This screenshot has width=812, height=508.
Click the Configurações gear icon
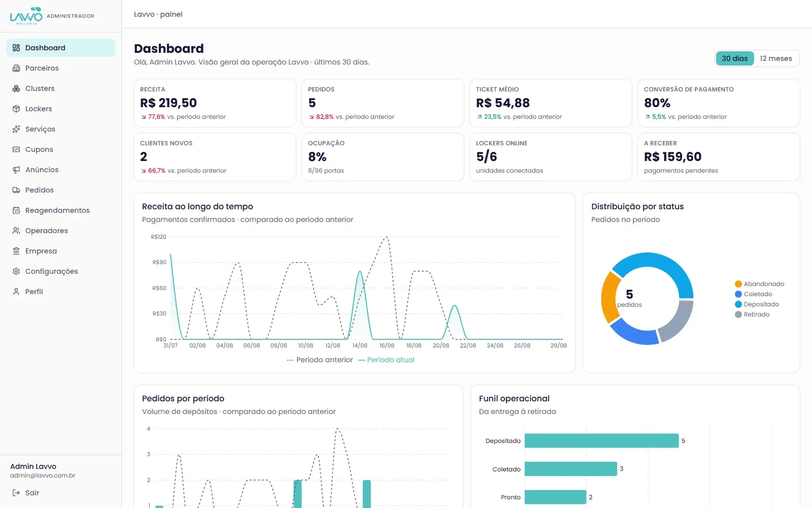click(16, 271)
